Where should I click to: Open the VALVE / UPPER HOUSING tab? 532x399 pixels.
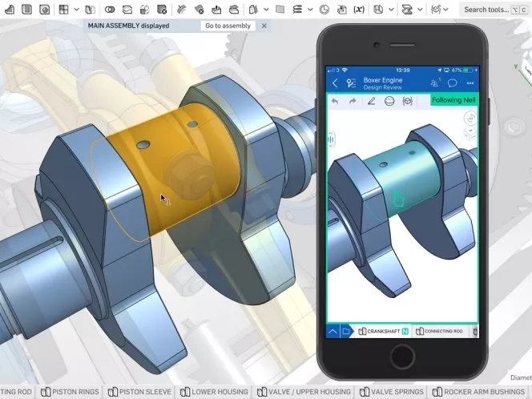click(304, 392)
